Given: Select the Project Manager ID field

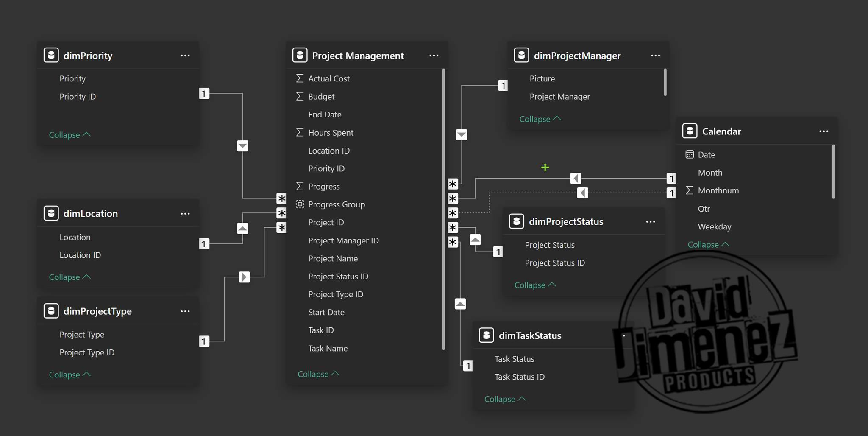Looking at the screenshot, I should [343, 240].
